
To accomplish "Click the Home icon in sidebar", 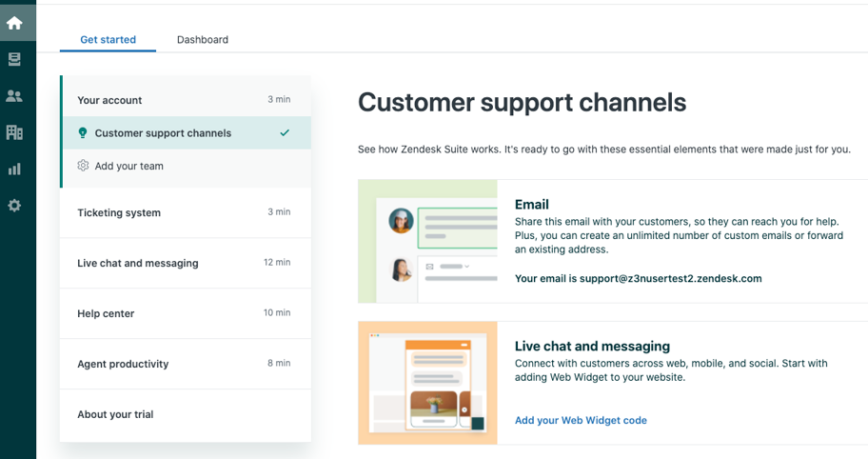I will pyautogui.click(x=14, y=23).
